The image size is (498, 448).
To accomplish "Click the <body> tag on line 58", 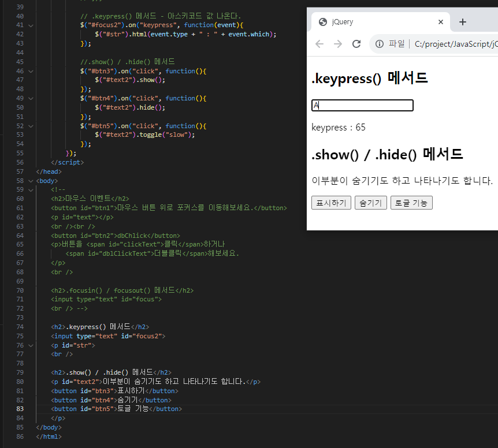I will pyautogui.click(x=47, y=181).
